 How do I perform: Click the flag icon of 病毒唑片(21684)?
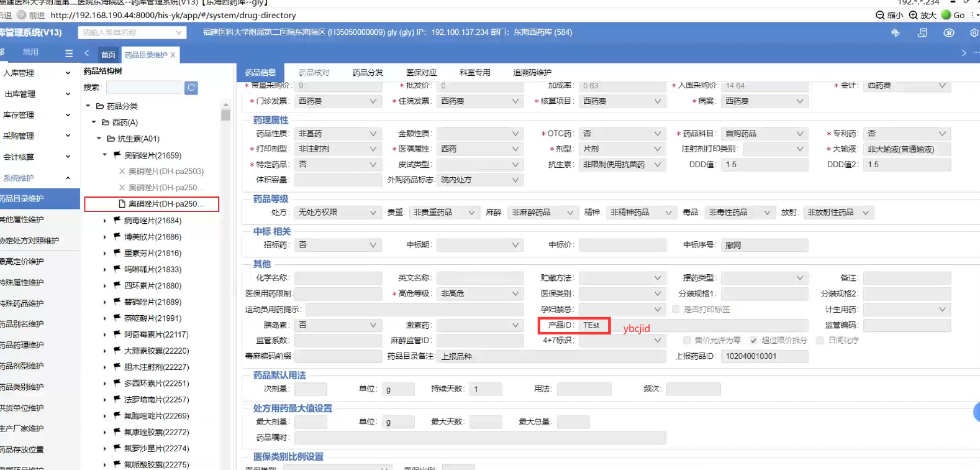(117, 220)
